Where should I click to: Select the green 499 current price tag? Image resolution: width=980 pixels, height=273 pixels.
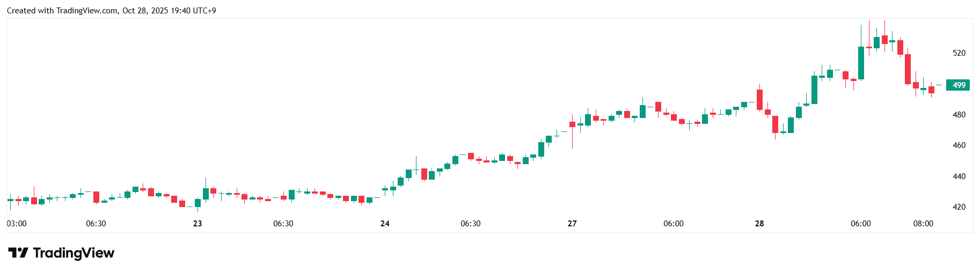(x=958, y=85)
